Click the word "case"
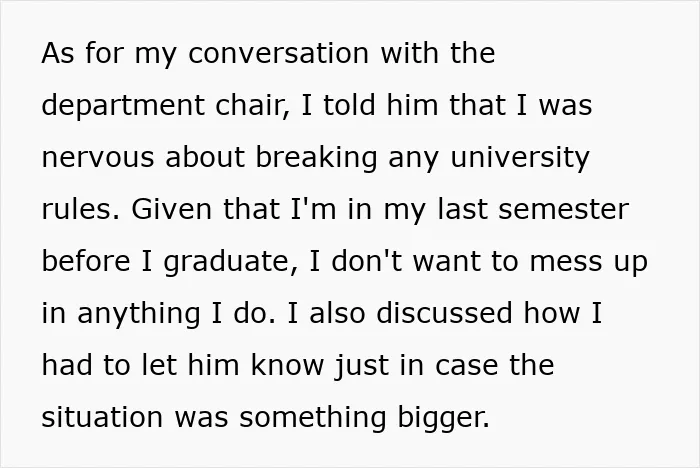Image resolution: width=700 pixels, height=468 pixels. (x=467, y=367)
